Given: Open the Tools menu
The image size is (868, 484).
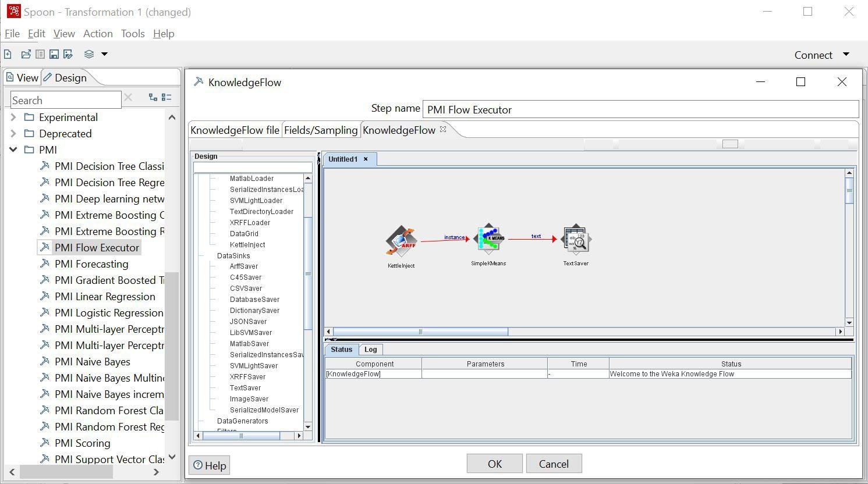Looking at the screenshot, I should pyautogui.click(x=133, y=34).
